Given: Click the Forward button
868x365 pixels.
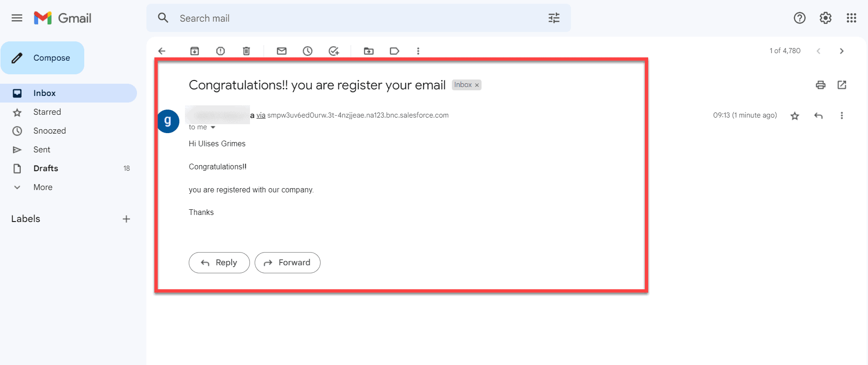Looking at the screenshot, I should pyautogui.click(x=288, y=262).
